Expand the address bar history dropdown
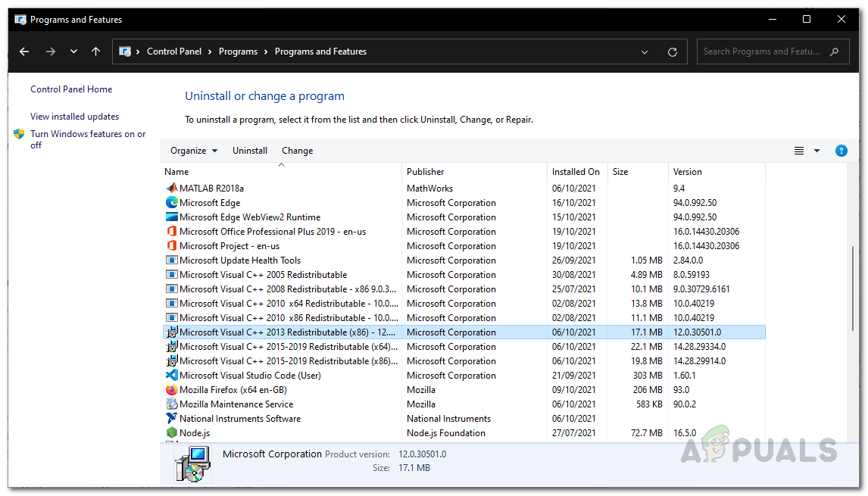The image size is (868, 496). pos(645,52)
